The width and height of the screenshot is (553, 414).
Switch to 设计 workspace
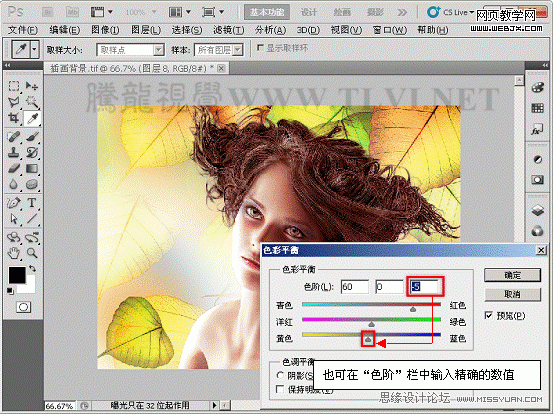pos(309,12)
